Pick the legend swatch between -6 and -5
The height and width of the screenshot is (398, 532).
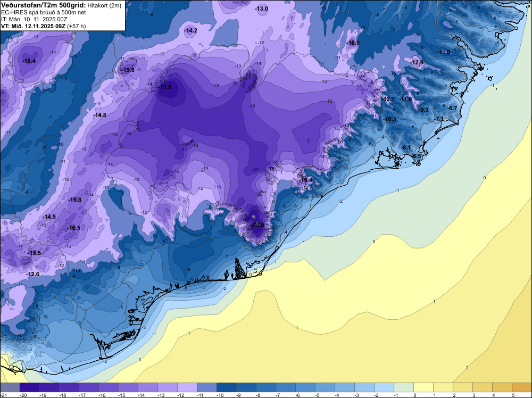tap(305, 387)
